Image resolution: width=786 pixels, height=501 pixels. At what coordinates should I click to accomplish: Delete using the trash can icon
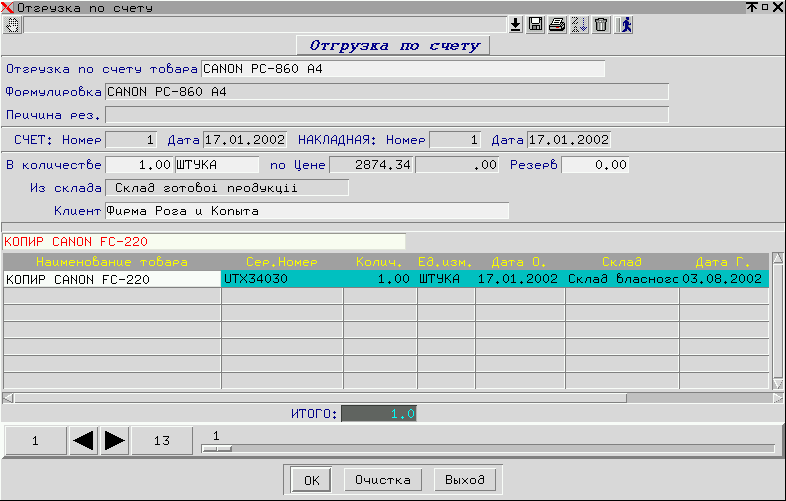(x=601, y=25)
